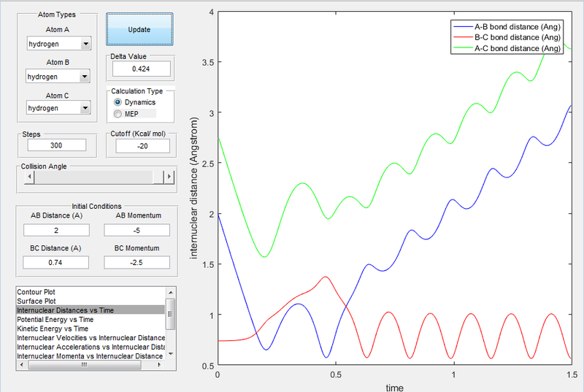The width and height of the screenshot is (584, 392).
Task: Click Collision Angle slider right arrow
Action: click(169, 177)
